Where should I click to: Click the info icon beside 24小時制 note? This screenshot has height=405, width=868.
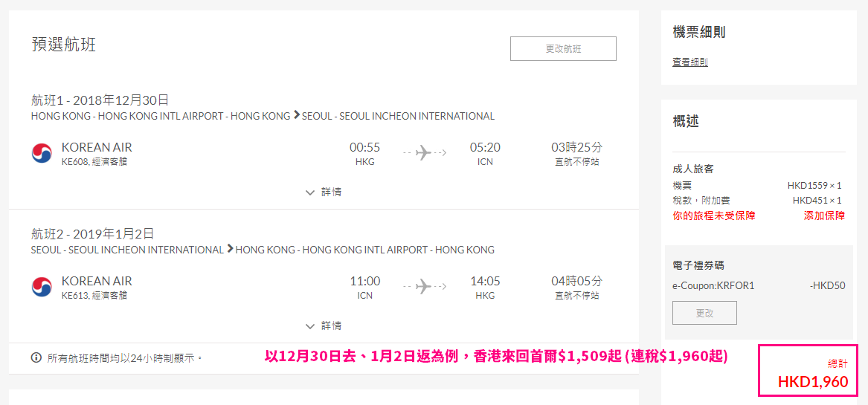[36, 358]
